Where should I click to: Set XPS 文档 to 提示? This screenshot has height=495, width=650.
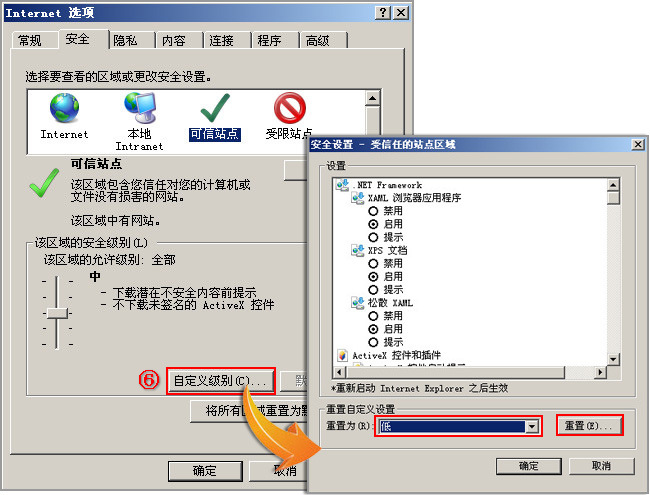coord(373,290)
